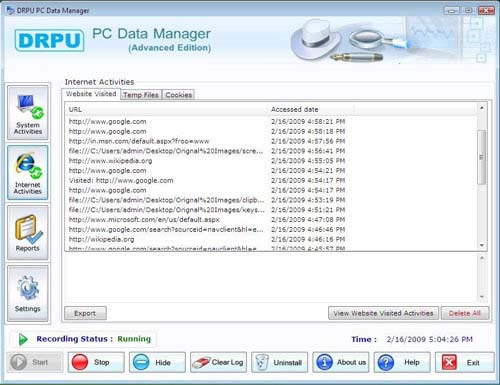Click the URL list scroll-up arrow
The height and width of the screenshot is (385, 500).
pyautogui.click(x=482, y=108)
